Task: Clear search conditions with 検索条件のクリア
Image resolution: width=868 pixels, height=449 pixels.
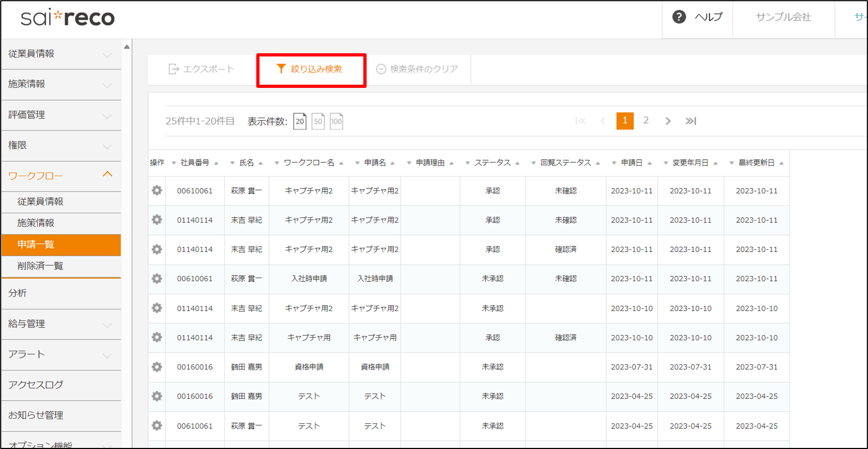Action: coord(417,69)
